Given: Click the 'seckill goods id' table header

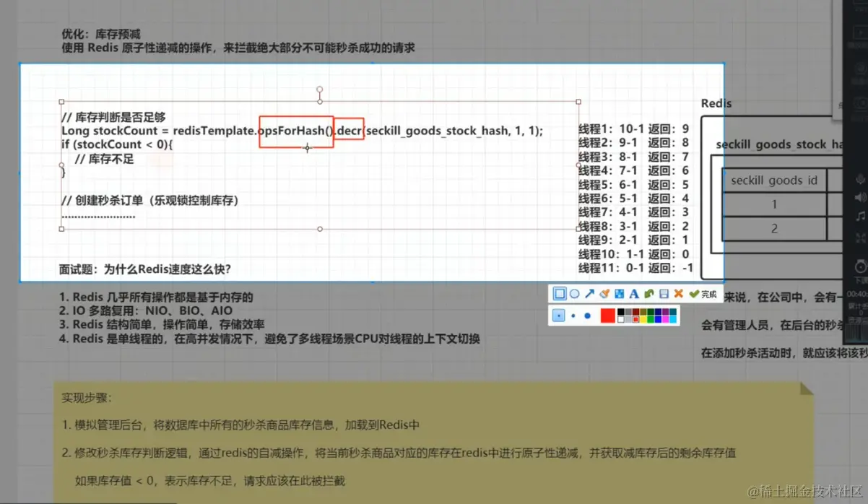Looking at the screenshot, I should (x=774, y=181).
